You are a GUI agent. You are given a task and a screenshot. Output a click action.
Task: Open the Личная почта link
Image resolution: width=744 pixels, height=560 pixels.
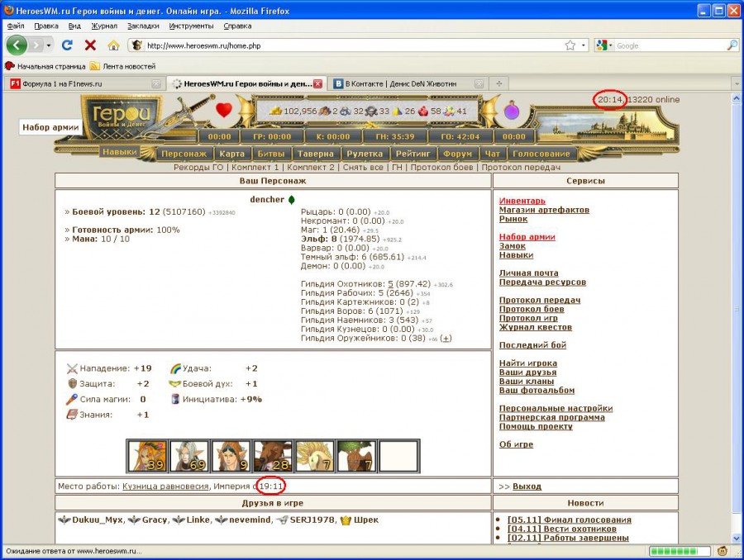coord(528,273)
